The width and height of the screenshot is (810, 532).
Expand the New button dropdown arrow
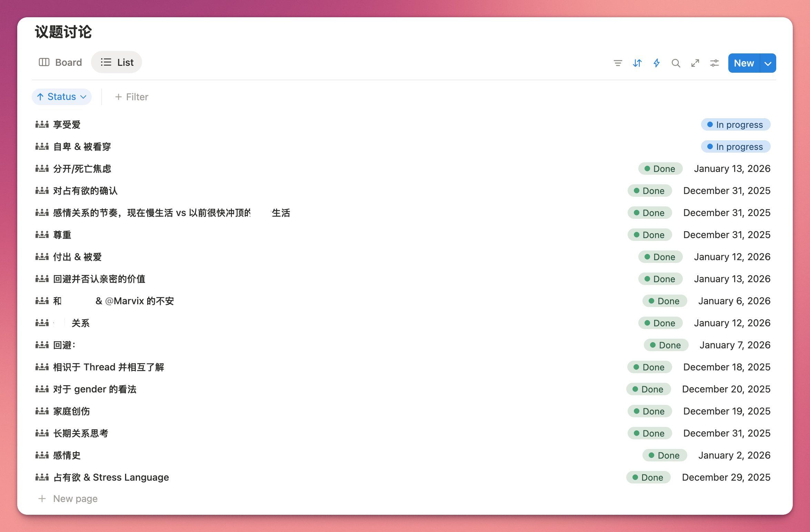768,63
